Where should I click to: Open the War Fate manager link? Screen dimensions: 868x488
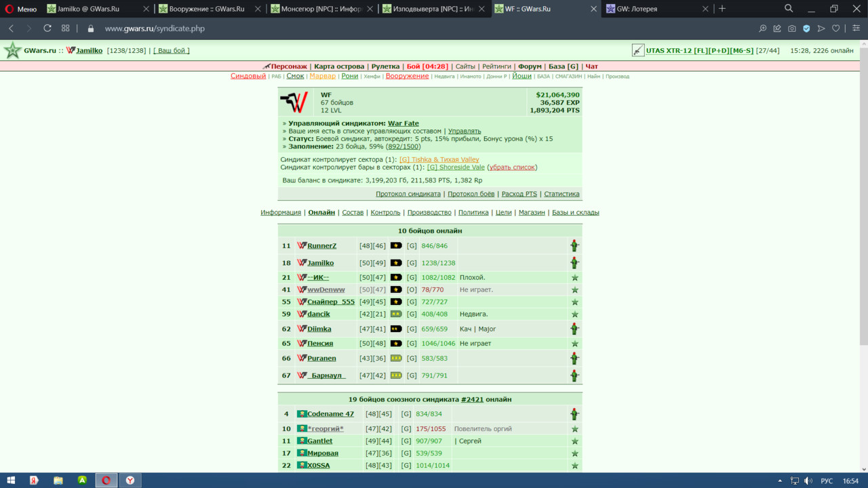(403, 123)
